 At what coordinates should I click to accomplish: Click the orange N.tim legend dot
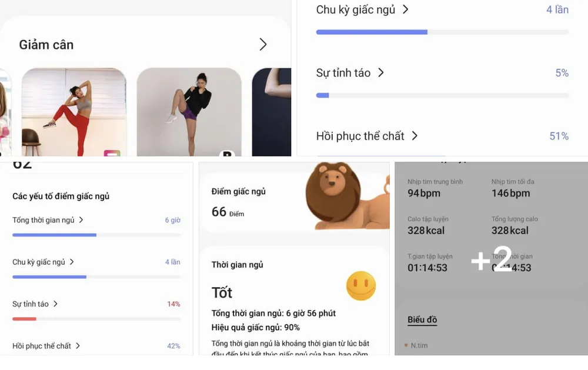[406, 345]
